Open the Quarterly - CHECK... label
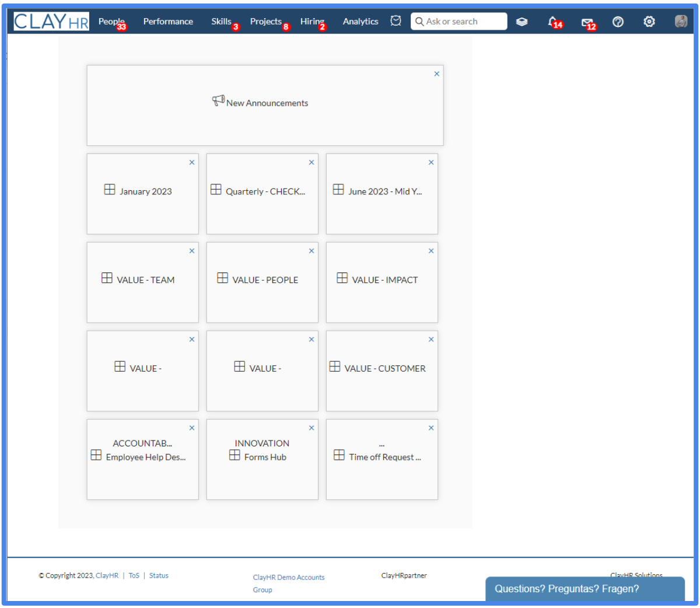The image size is (700, 608). pos(265,191)
